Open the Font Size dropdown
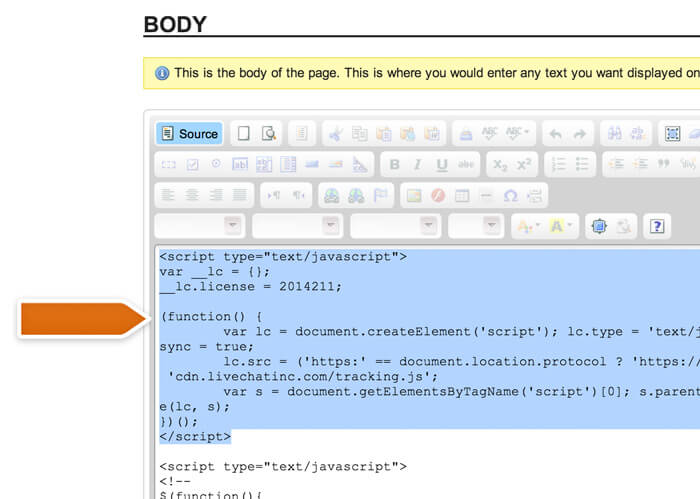 (476, 226)
